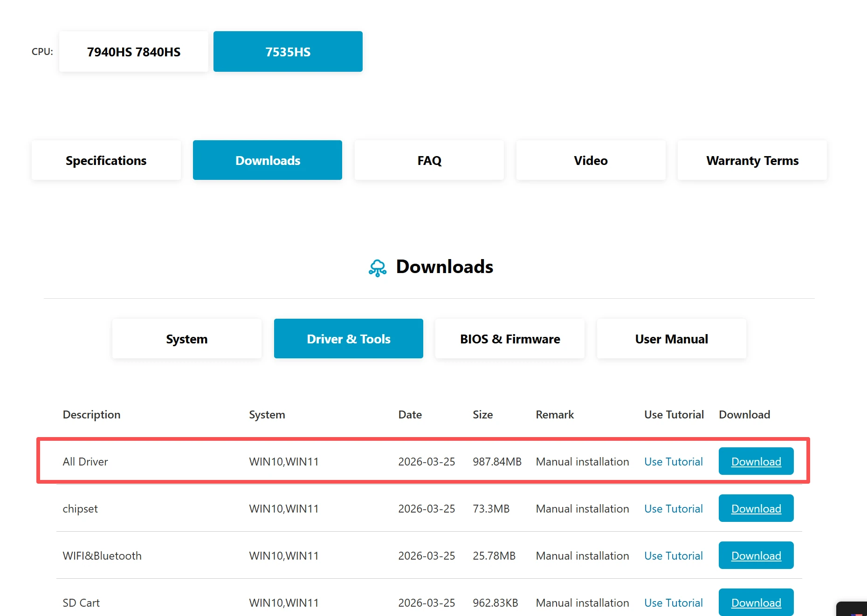
Task: Click the CPU: label
Action: [x=42, y=52]
